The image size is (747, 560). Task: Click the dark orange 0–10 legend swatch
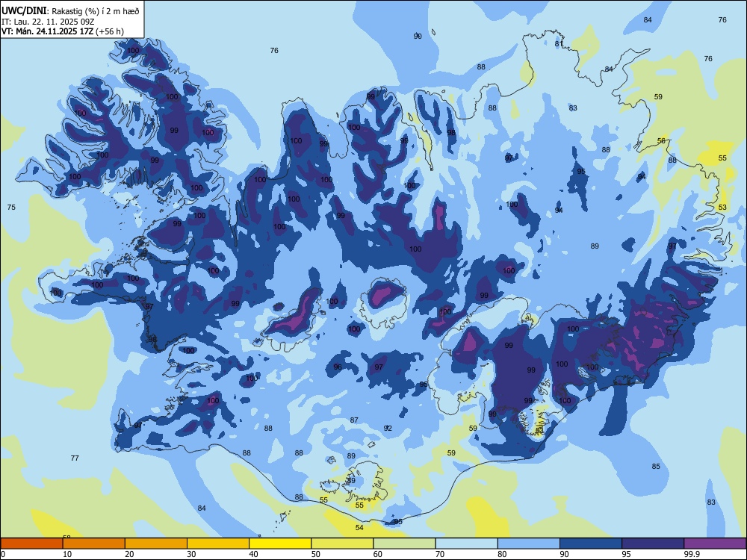31,544
